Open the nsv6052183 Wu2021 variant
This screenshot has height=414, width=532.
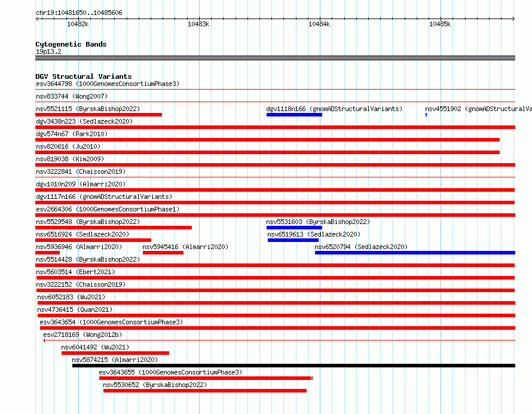tap(71, 297)
